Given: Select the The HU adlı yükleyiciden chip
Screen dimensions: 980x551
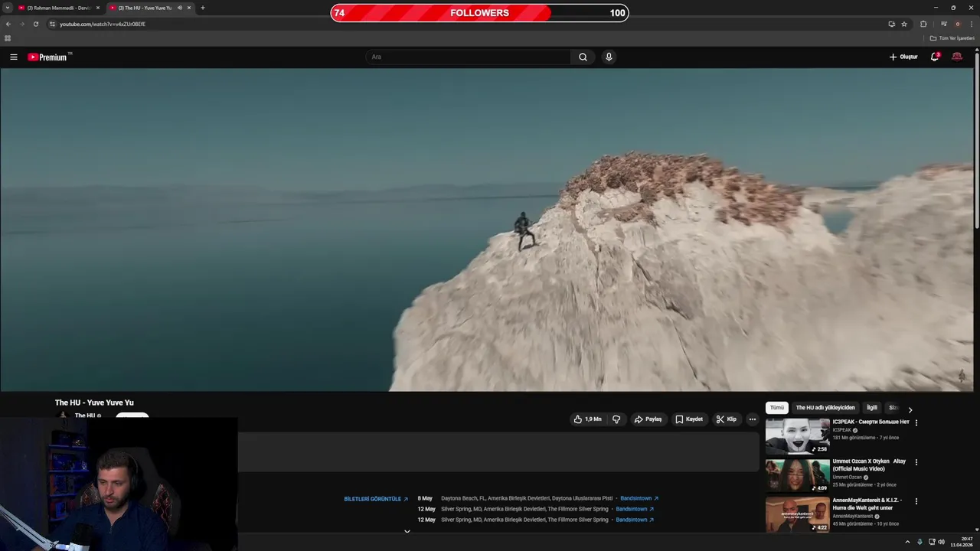Looking at the screenshot, I should (x=825, y=408).
